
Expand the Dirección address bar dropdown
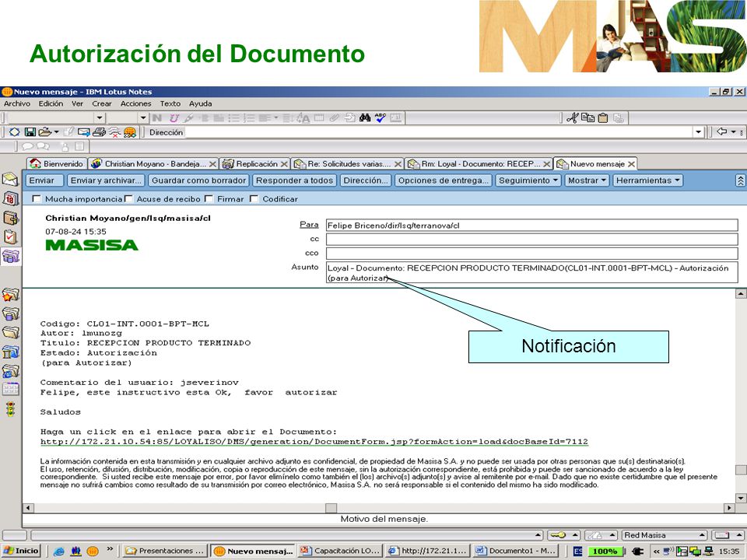click(699, 132)
